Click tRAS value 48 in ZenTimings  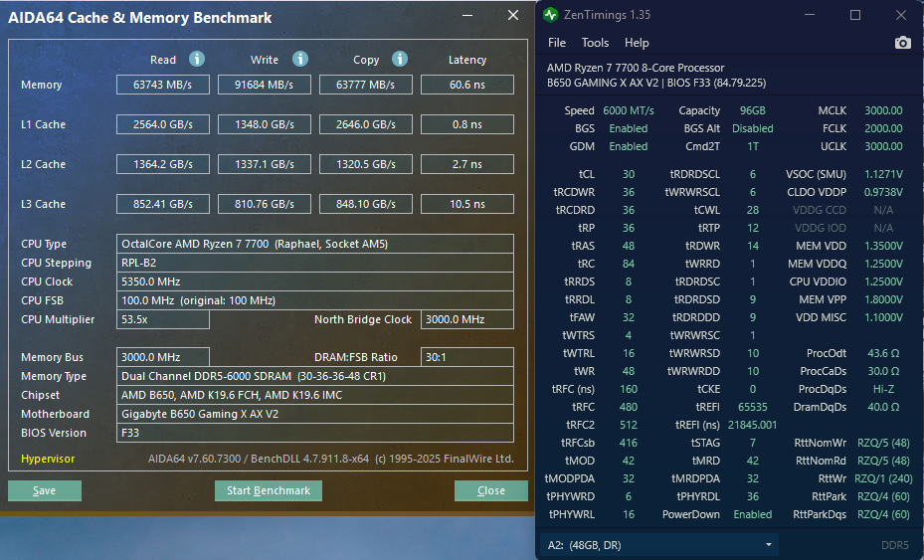629,246
